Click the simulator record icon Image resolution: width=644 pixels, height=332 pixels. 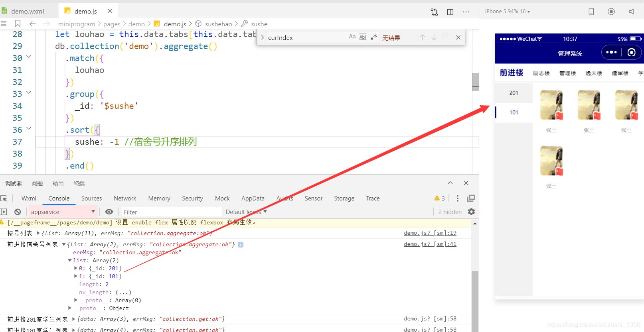pos(611,12)
